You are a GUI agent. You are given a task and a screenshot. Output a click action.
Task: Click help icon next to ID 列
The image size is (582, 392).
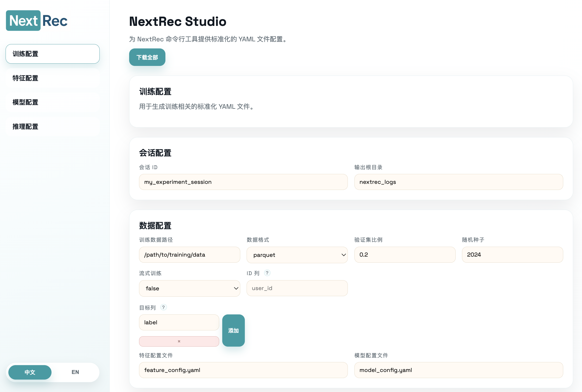(x=267, y=273)
